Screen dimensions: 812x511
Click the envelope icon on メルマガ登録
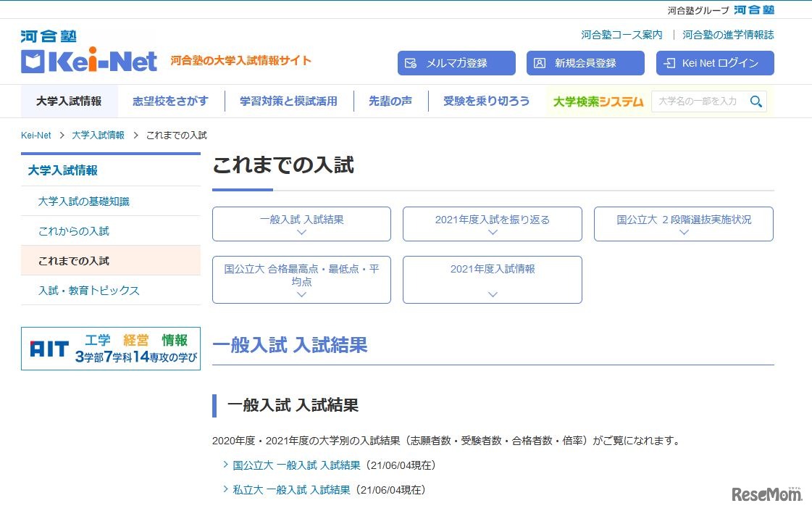pos(411,63)
